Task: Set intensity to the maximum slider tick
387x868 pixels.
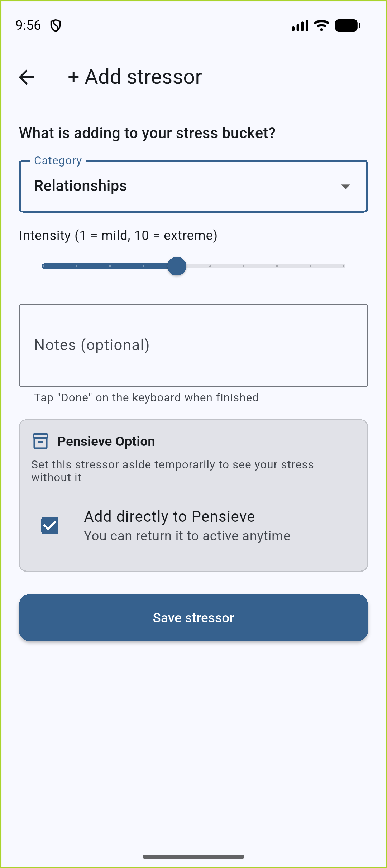Action: pos(344,266)
